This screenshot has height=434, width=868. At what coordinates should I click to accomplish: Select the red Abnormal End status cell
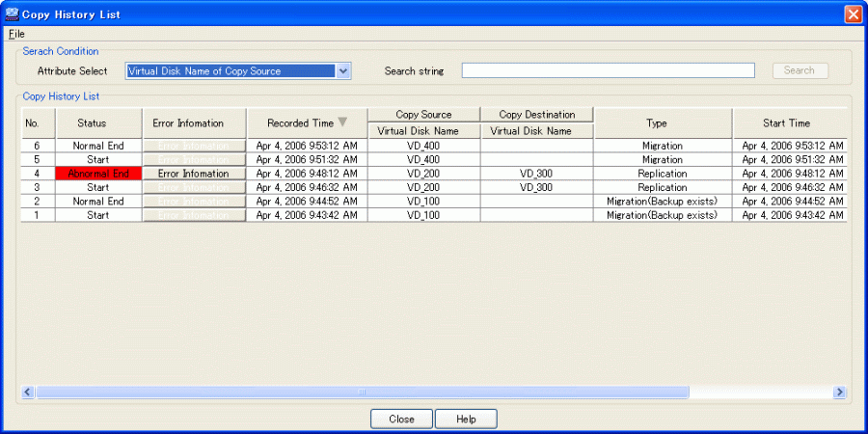98,174
